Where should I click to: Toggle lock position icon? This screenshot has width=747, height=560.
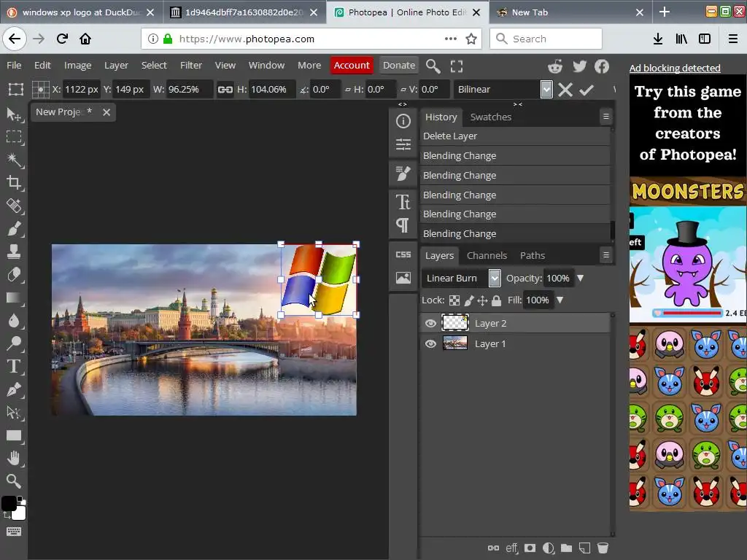point(483,300)
